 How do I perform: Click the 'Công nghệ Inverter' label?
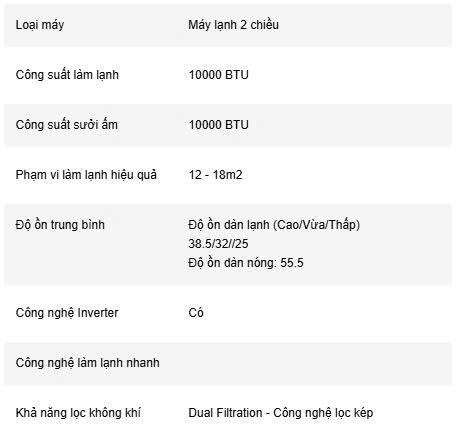67,313
